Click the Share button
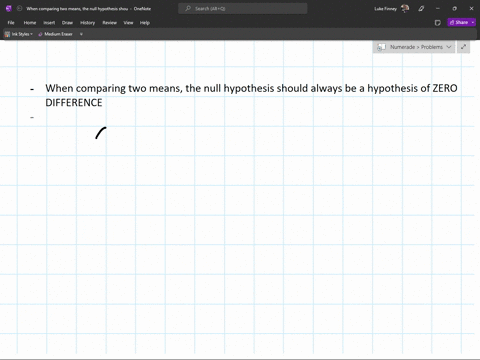The width and height of the screenshot is (480, 360). tap(459, 22)
